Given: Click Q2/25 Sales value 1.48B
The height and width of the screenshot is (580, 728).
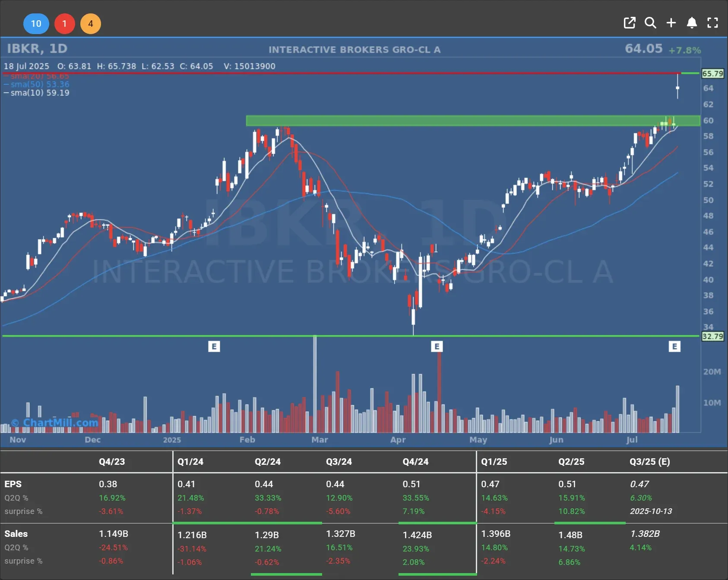Looking at the screenshot, I should 570,535.
